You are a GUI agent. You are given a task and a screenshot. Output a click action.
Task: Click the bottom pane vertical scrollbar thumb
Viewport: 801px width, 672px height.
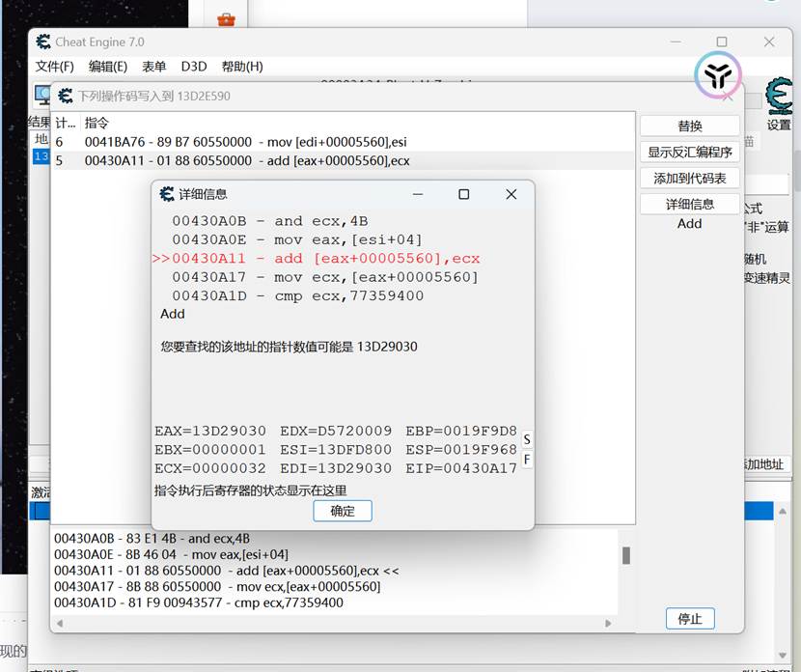pyautogui.click(x=625, y=555)
